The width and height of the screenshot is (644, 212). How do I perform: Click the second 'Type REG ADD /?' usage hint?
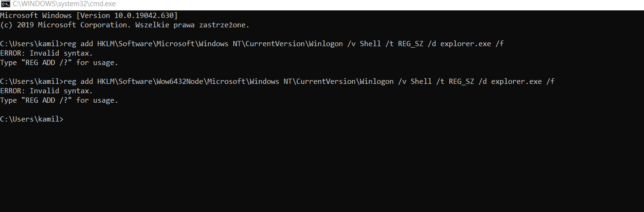tap(59, 100)
